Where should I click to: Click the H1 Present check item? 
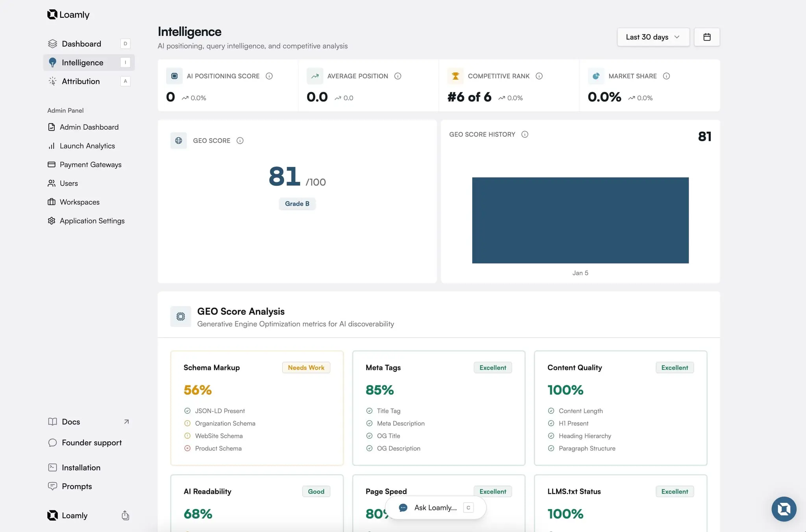click(x=568, y=423)
